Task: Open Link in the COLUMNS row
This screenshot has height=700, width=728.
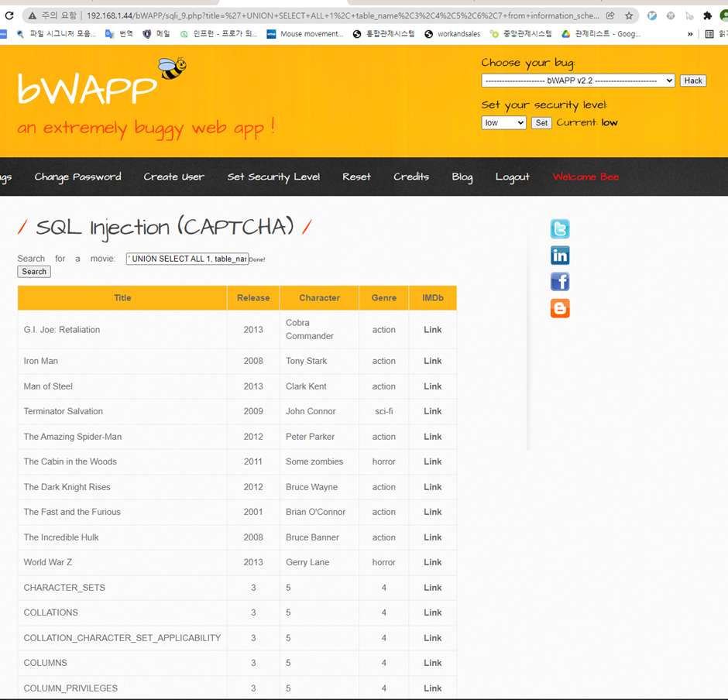Action: 433,663
